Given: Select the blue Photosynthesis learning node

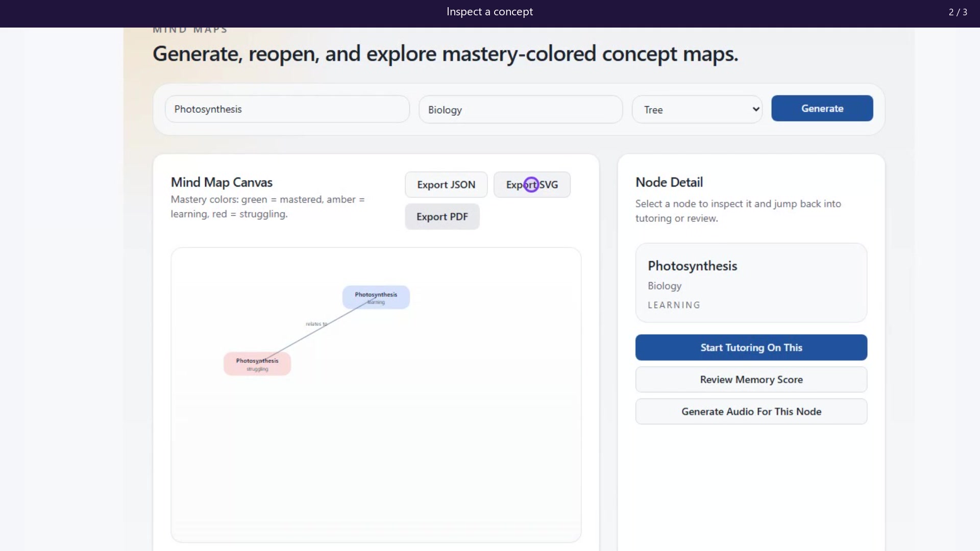Looking at the screenshot, I should pyautogui.click(x=376, y=297).
